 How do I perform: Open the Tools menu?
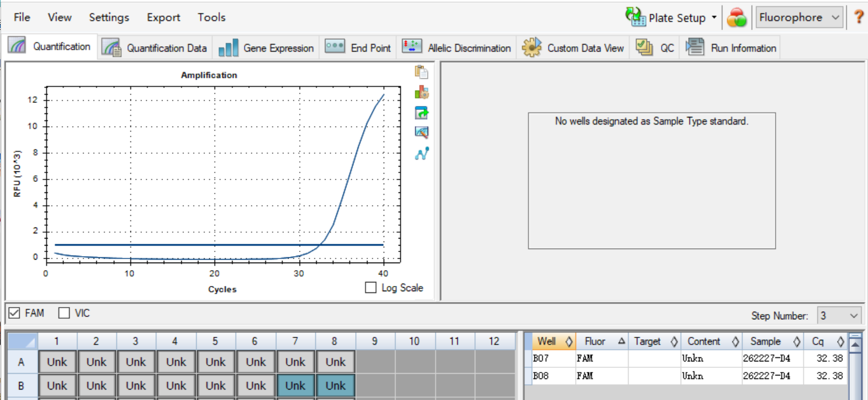211,18
